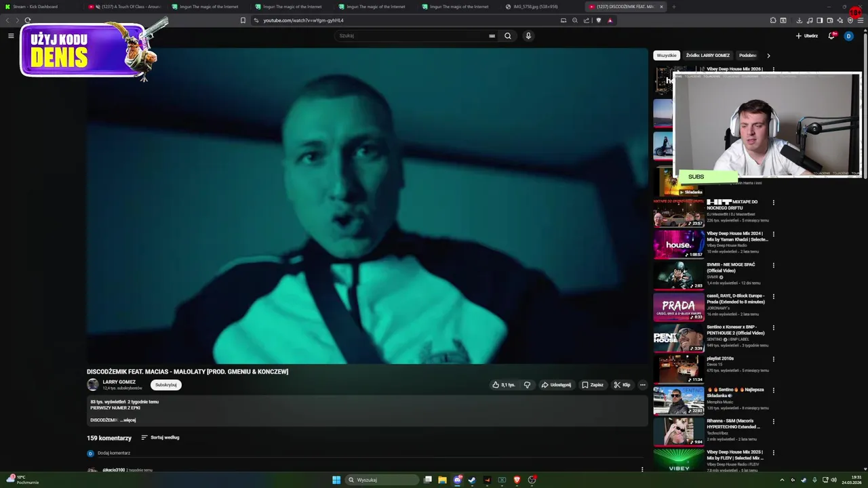The image size is (868, 488).
Task: Open options for Penthouse 2 video
Action: point(773,327)
